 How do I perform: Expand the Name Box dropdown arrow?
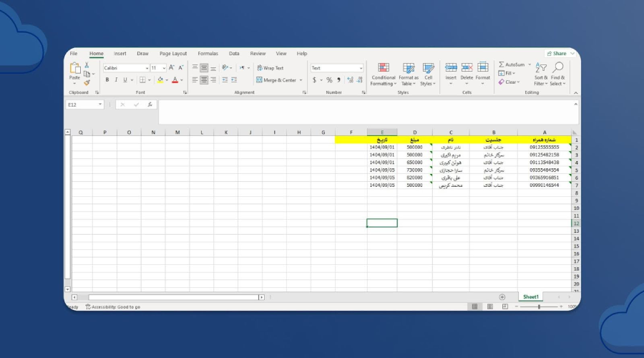[99, 105]
